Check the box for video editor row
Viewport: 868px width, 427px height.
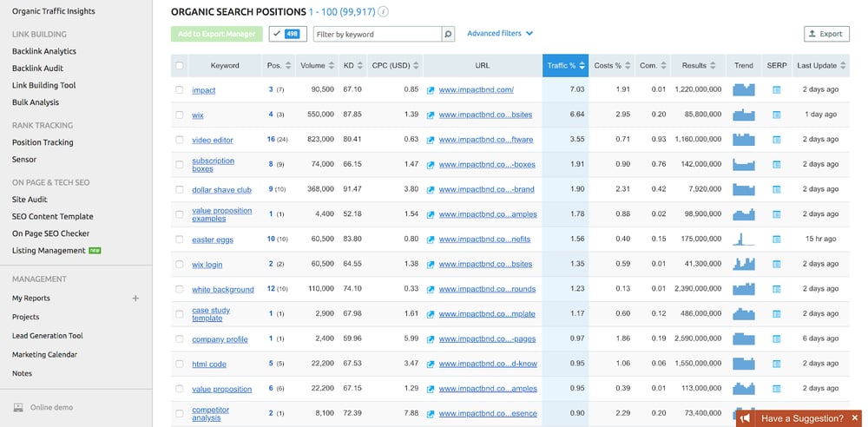pyautogui.click(x=180, y=140)
